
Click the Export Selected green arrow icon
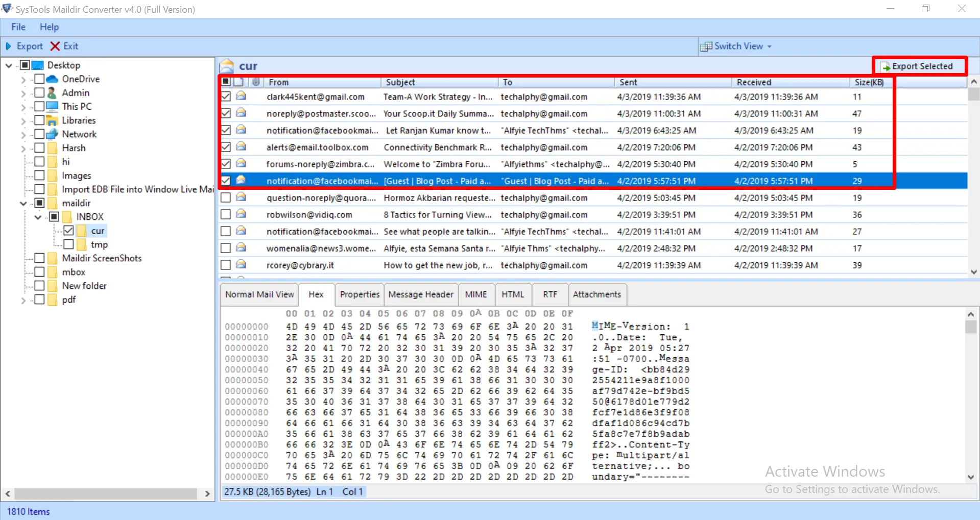click(886, 67)
